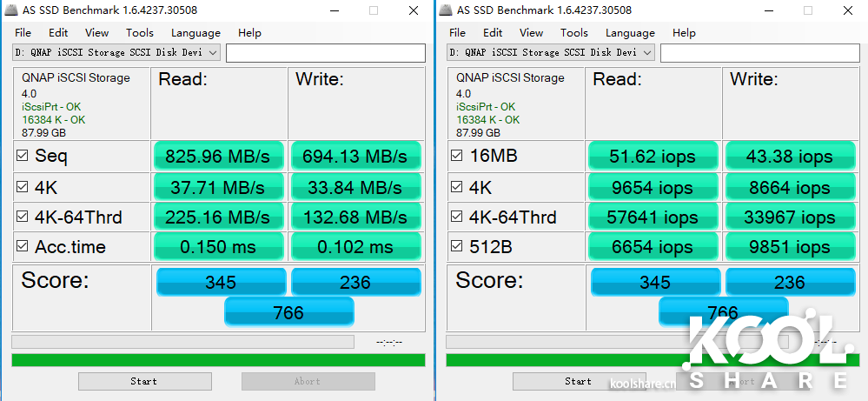Expand the QNAP iSCSI drive dropdown in the iops window
868x401 pixels.
[x=646, y=52]
